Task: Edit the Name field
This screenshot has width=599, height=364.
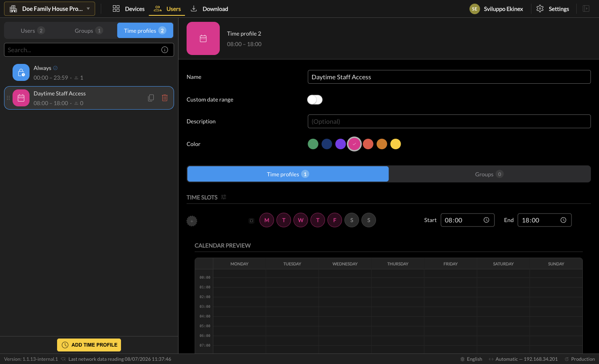Action: (449, 77)
